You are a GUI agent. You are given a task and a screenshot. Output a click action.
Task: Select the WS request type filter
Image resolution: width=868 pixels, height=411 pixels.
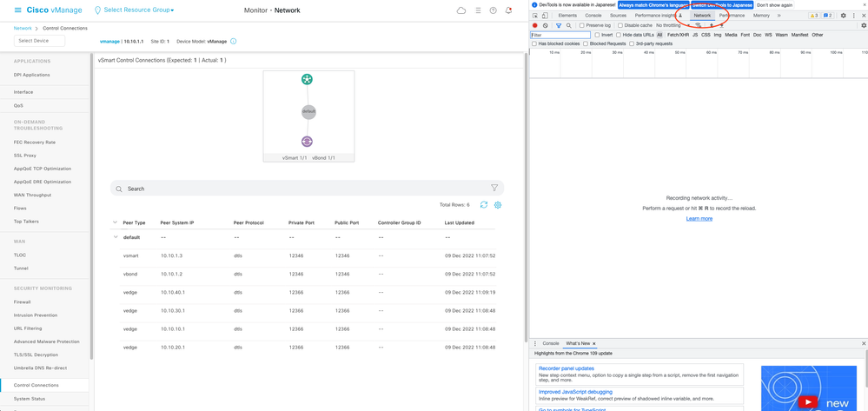tap(768, 35)
